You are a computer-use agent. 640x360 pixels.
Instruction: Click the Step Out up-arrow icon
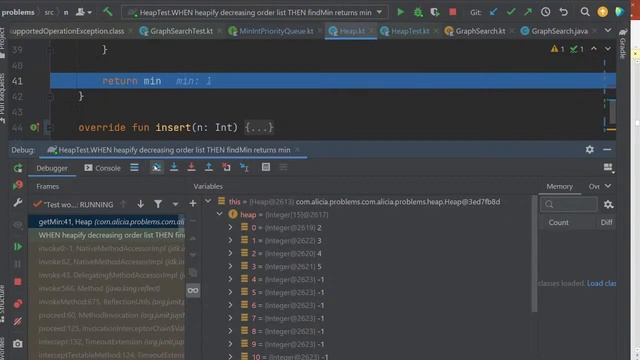pyautogui.click(x=209, y=167)
